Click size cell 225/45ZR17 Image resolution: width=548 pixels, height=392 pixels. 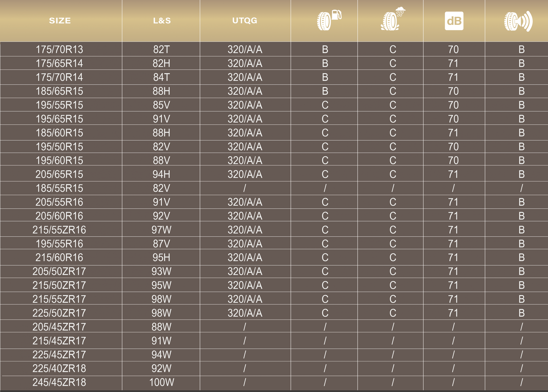(59, 355)
